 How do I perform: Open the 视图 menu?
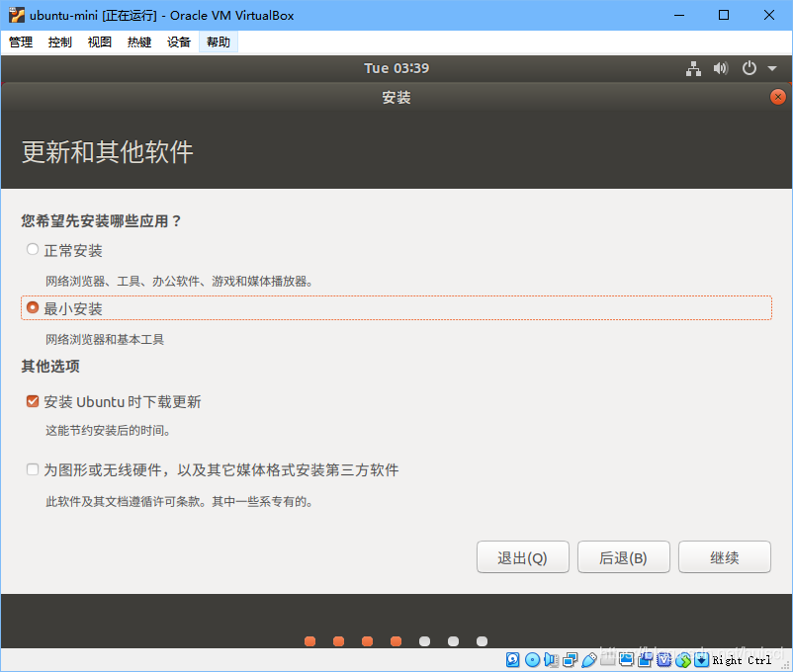tap(100, 42)
